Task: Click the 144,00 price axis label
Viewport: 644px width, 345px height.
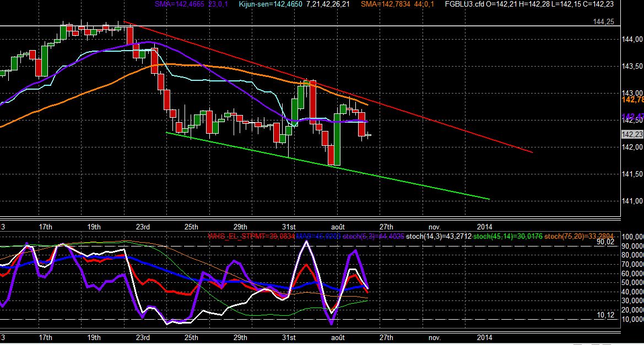Action: [x=632, y=40]
